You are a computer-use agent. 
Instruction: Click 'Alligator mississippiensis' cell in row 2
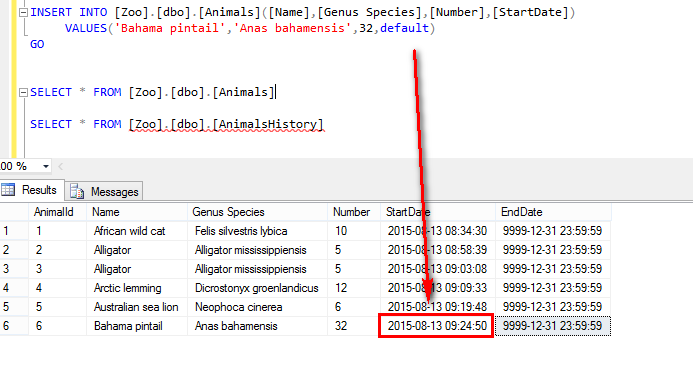[257, 250]
